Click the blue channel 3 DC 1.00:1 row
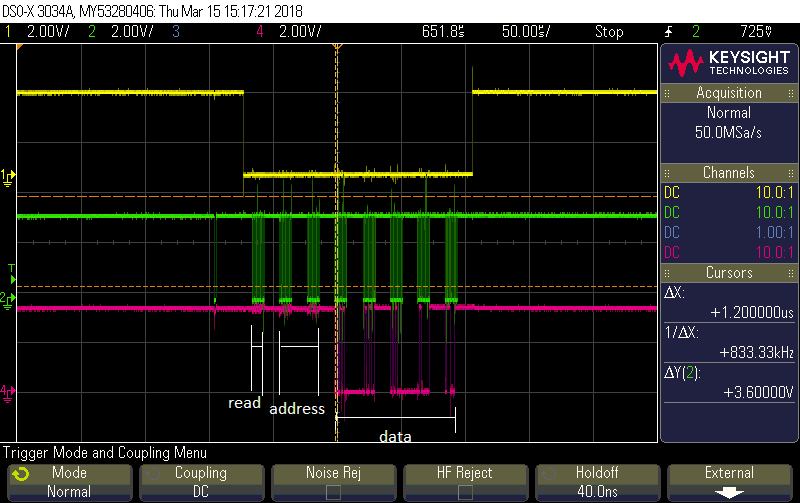The image size is (800, 503). pos(729,233)
